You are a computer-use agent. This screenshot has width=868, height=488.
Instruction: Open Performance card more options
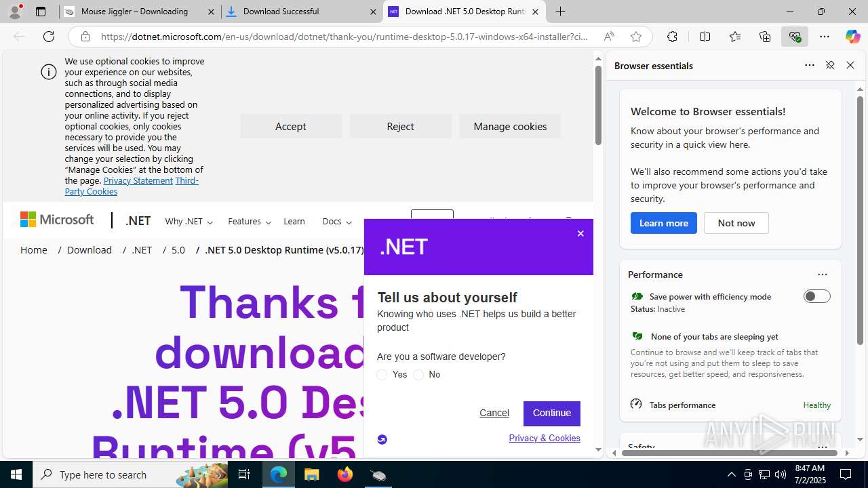pyautogui.click(x=823, y=274)
